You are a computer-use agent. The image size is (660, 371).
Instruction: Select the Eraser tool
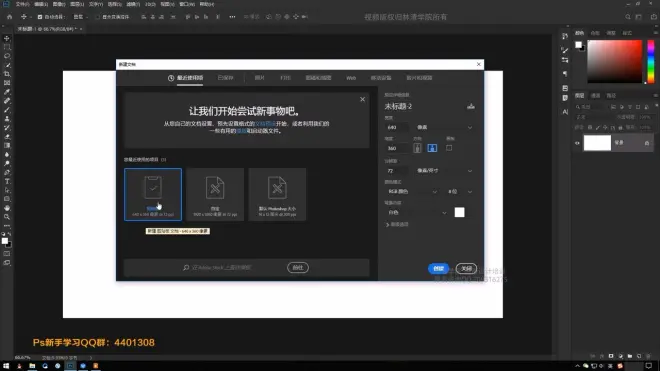point(7,137)
